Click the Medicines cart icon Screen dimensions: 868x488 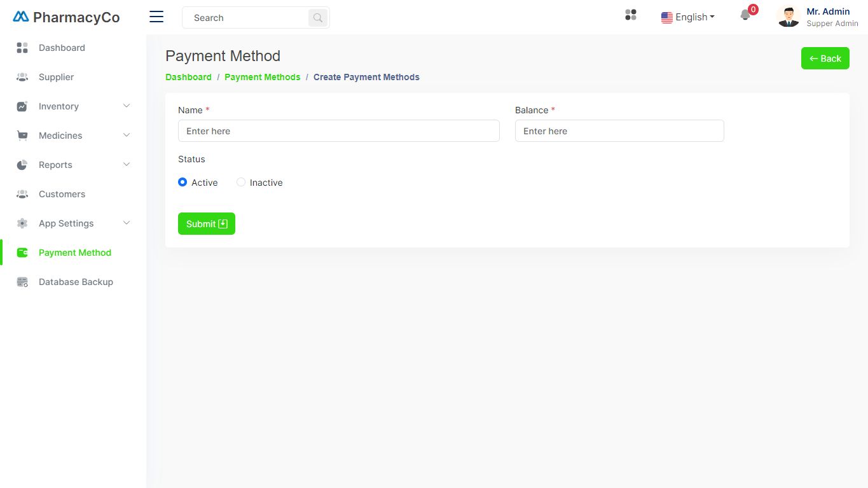(x=22, y=136)
